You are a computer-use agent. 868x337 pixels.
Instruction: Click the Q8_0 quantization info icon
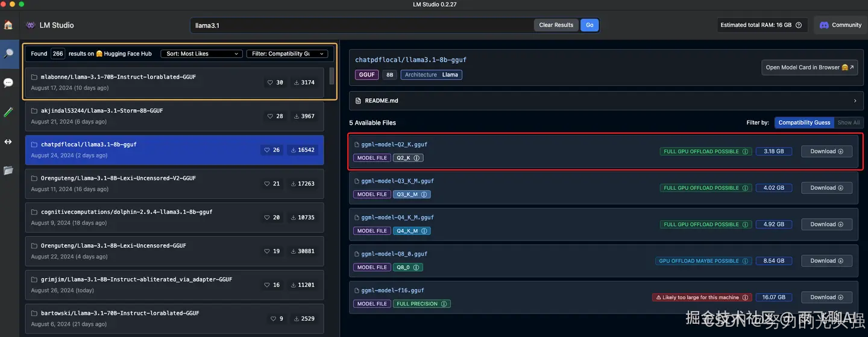tap(417, 267)
